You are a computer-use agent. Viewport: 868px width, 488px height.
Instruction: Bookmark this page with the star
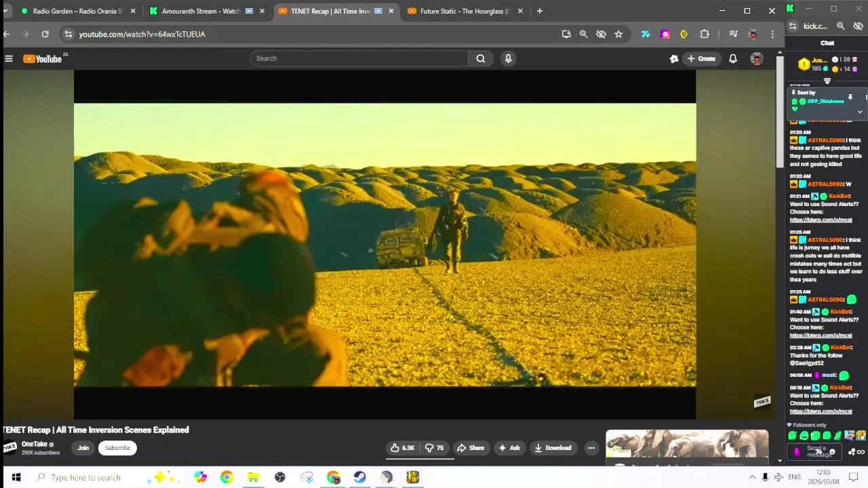coord(618,34)
